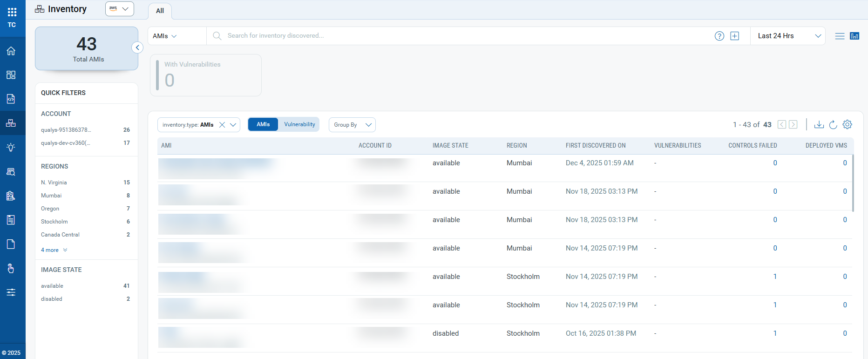
Task: Go to Home in the sidebar
Action: click(11, 51)
